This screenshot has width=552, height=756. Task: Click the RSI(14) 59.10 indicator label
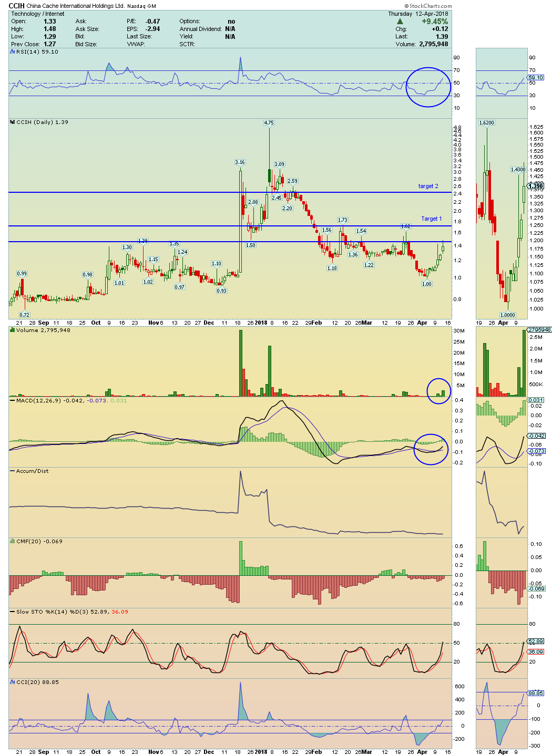click(x=37, y=51)
